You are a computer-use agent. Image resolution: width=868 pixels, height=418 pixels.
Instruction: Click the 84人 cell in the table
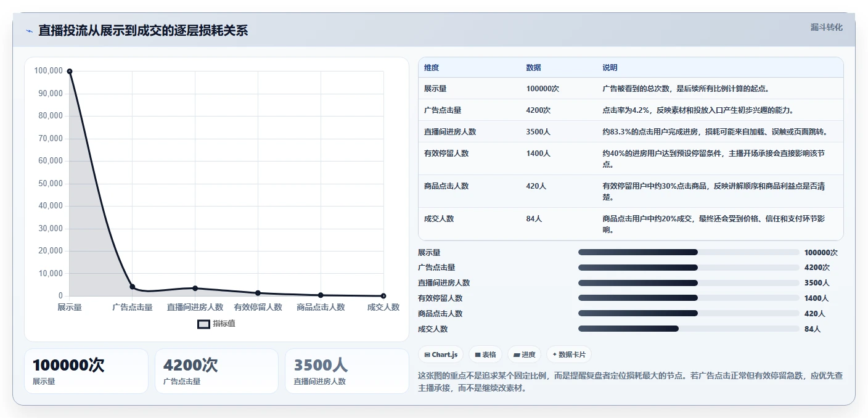point(534,219)
